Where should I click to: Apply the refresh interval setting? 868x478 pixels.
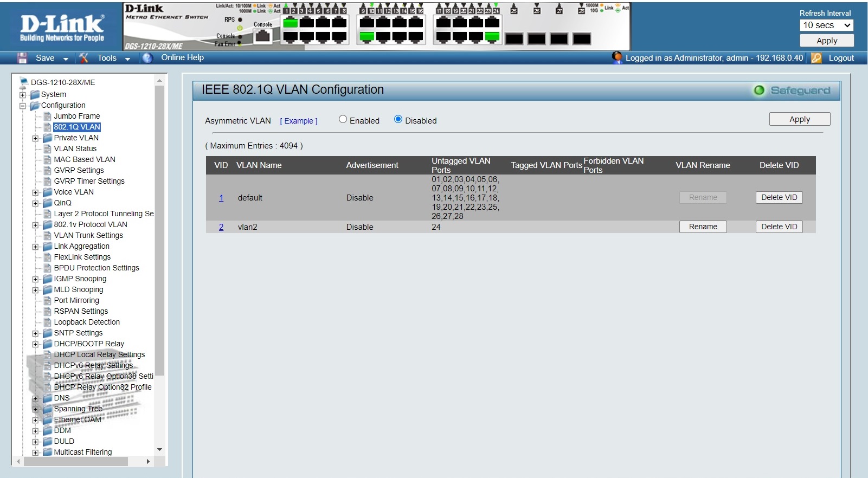pyautogui.click(x=827, y=41)
